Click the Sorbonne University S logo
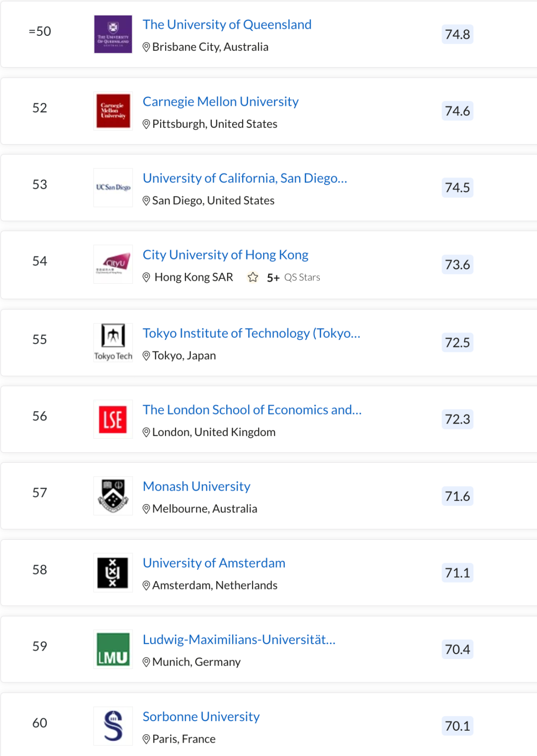 (113, 726)
